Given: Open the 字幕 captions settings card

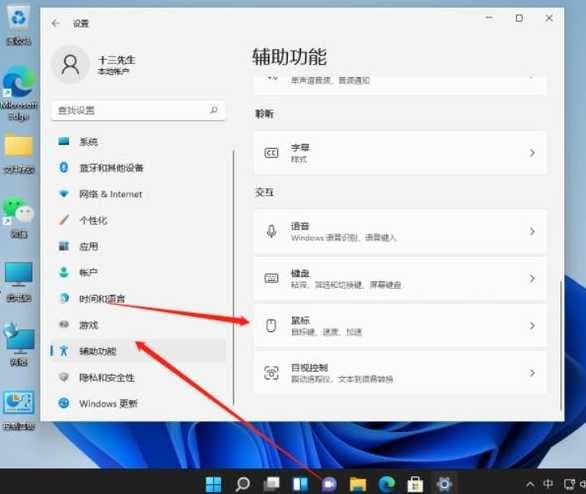Looking at the screenshot, I should pyautogui.click(x=400, y=153).
